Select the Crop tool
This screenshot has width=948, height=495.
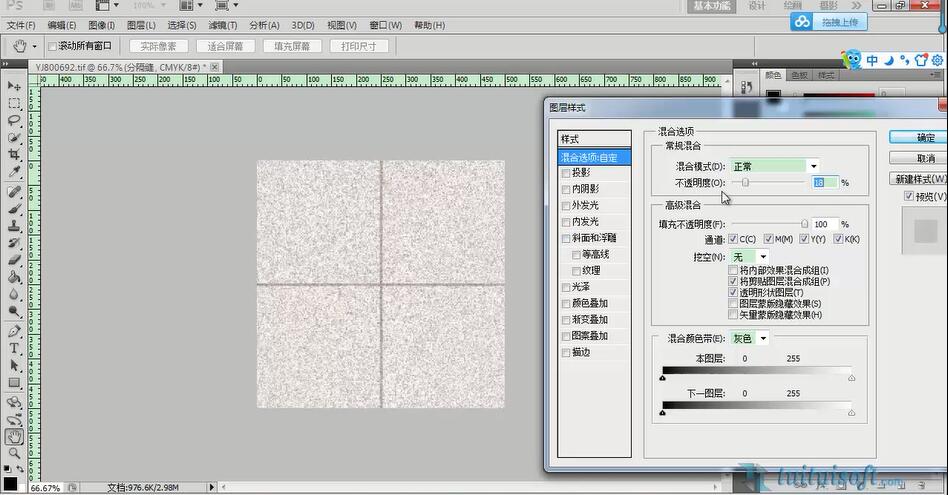(x=14, y=155)
